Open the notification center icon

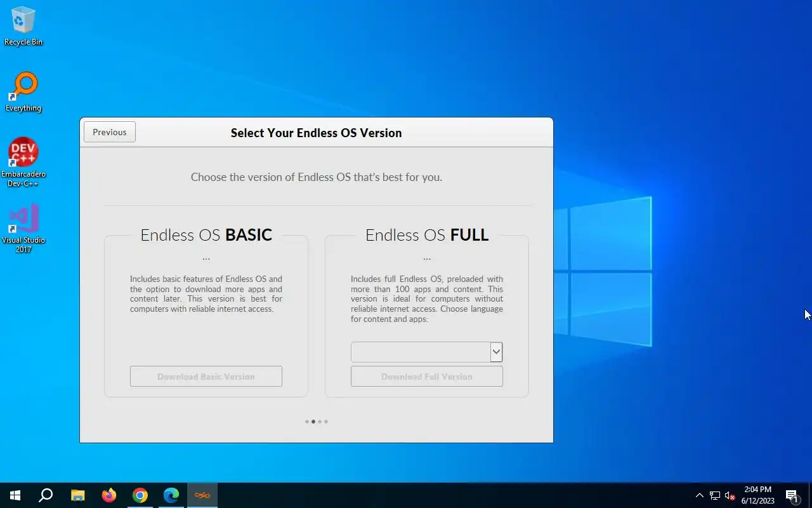[792, 495]
